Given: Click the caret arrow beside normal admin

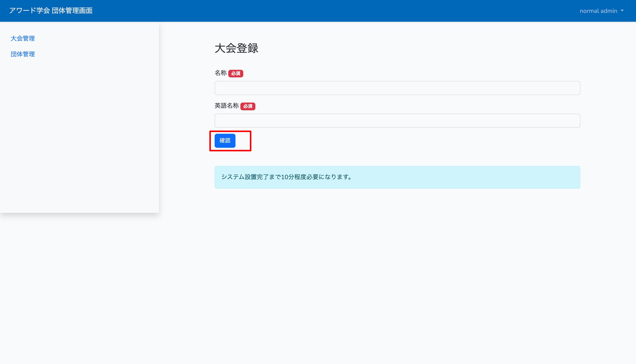Looking at the screenshot, I should click(622, 11).
